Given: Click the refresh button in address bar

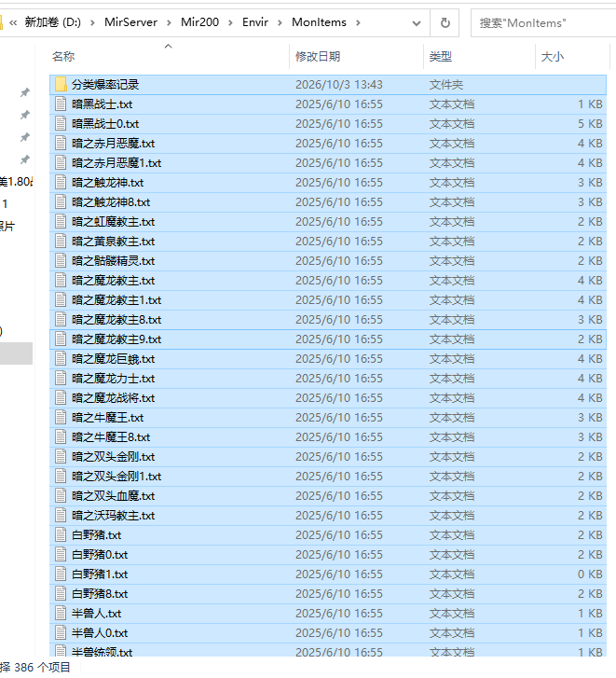Looking at the screenshot, I should click(x=445, y=23).
